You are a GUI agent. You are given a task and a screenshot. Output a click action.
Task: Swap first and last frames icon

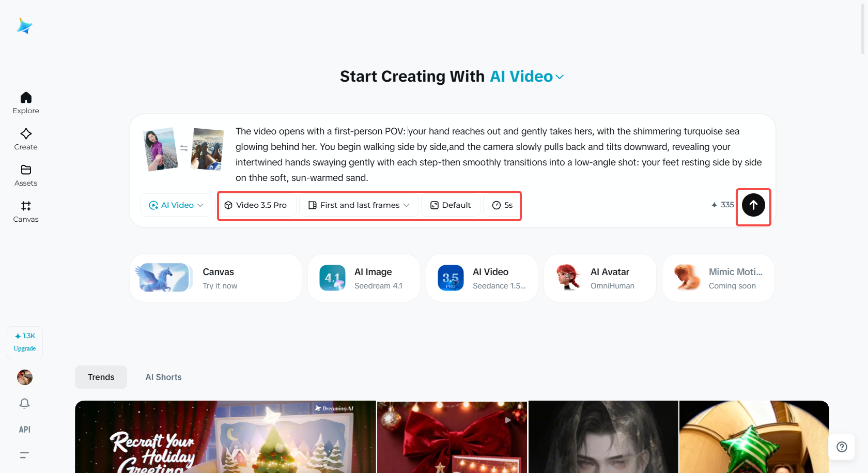coord(184,148)
